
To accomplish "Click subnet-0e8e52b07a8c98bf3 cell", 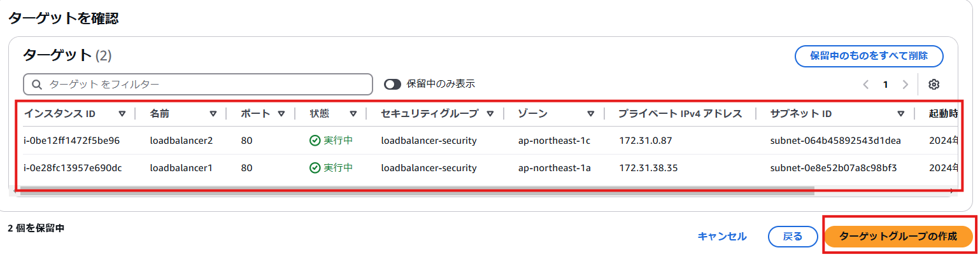I will point(834,168).
